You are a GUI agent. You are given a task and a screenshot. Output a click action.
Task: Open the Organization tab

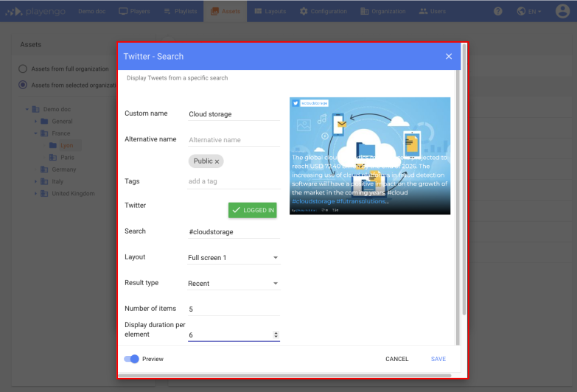pos(383,11)
